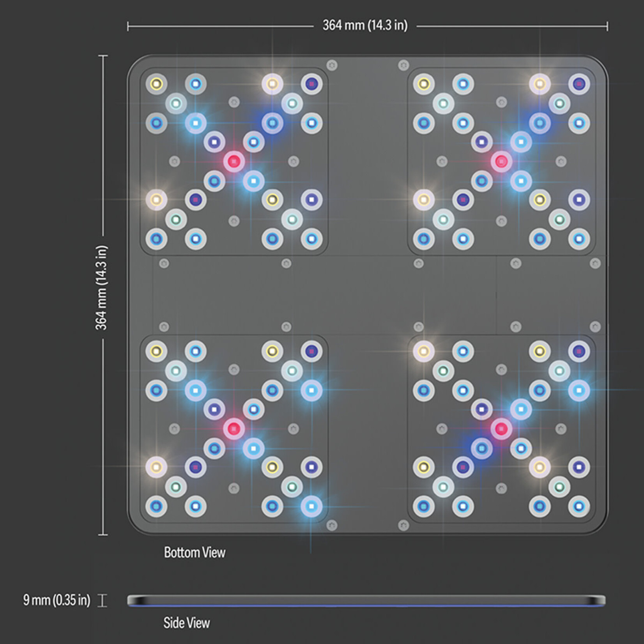Select the red LED in the bottom-right cluster
Image resolution: width=644 pixels, height=644 pixels.
point(501,429)
